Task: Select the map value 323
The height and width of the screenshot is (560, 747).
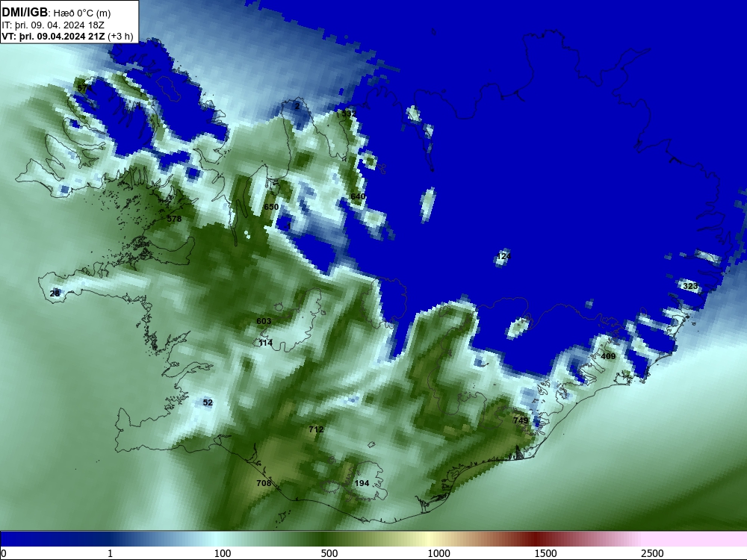Action: click(x=690, y=286)
